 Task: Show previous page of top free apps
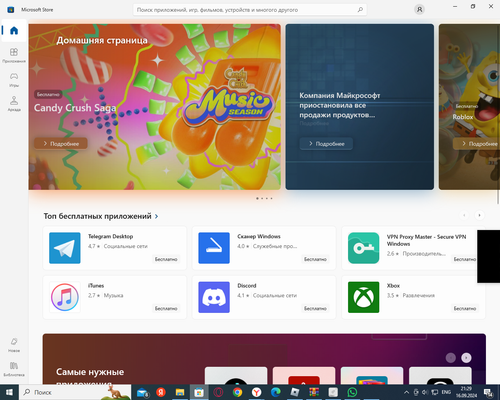click(x=464, y=215)
